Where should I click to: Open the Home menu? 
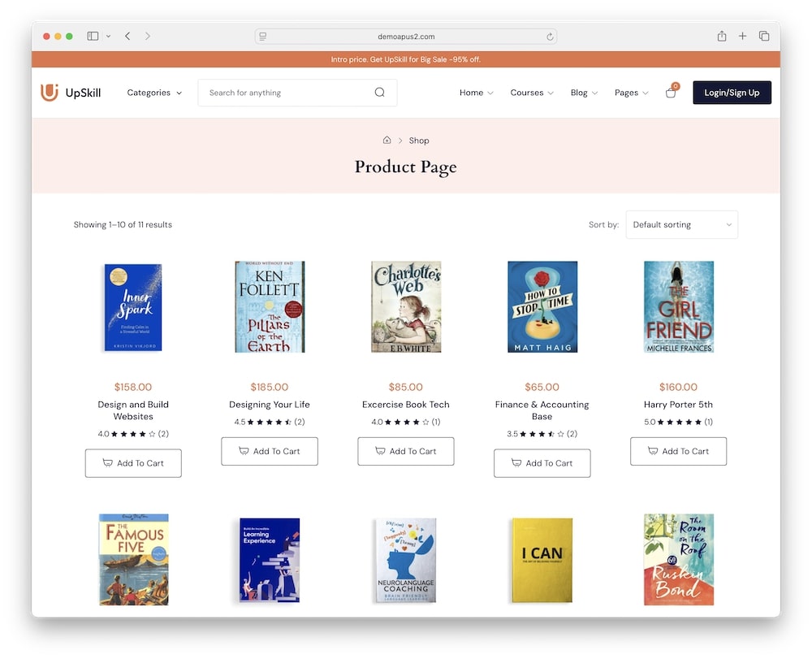477,92
